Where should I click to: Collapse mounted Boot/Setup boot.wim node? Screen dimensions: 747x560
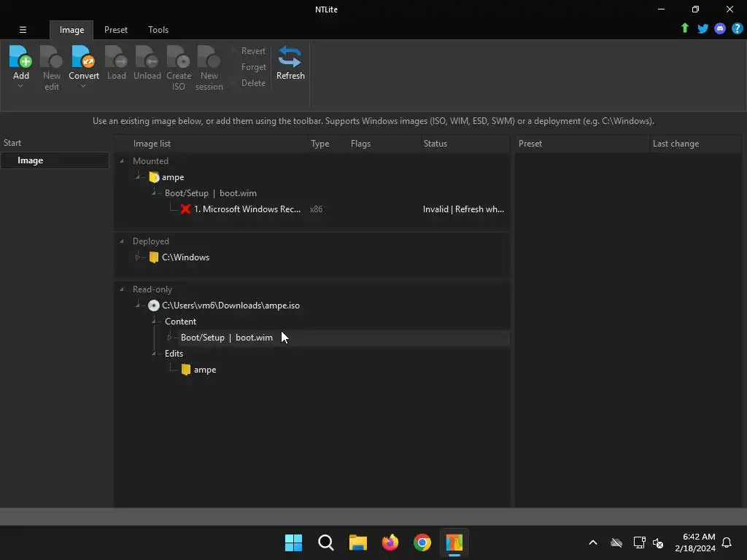click(154, 193)
